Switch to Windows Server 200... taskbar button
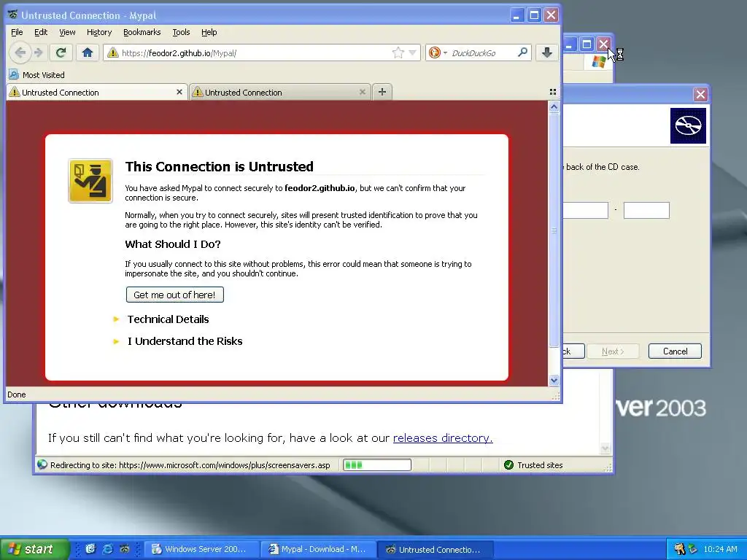Viewport: 747px width, 560px height. (x=201, y=549)
